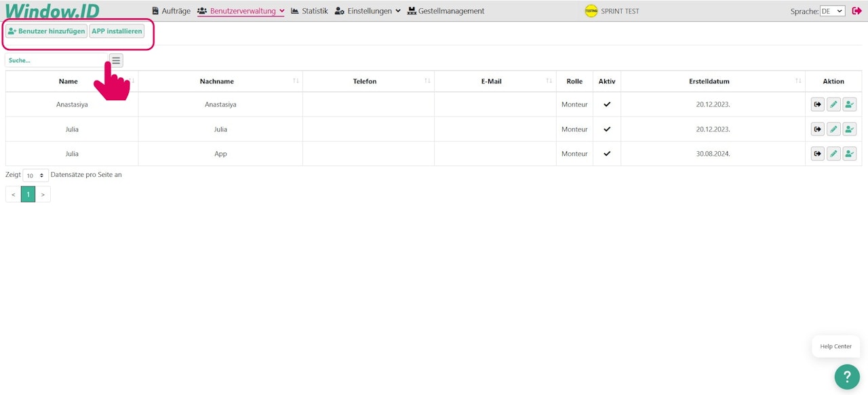Edit user Julia Julia with pencil icon
The height and width of the screenshot is (395, 868).
point(833,129)
